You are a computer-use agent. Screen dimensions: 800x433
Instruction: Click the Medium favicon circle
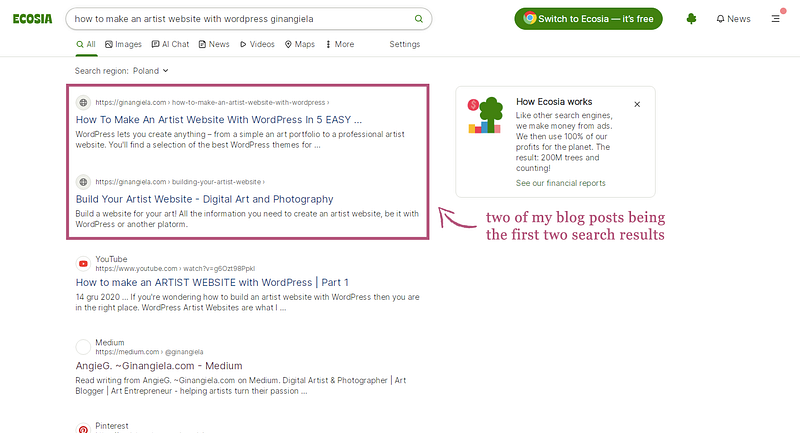[83, 347]
